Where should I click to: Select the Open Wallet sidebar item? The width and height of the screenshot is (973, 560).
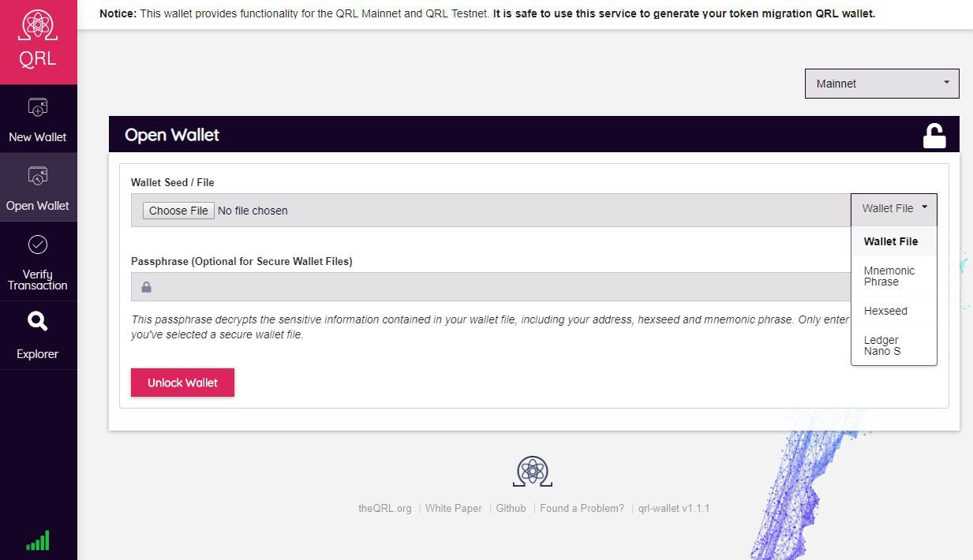coord(38,188)
